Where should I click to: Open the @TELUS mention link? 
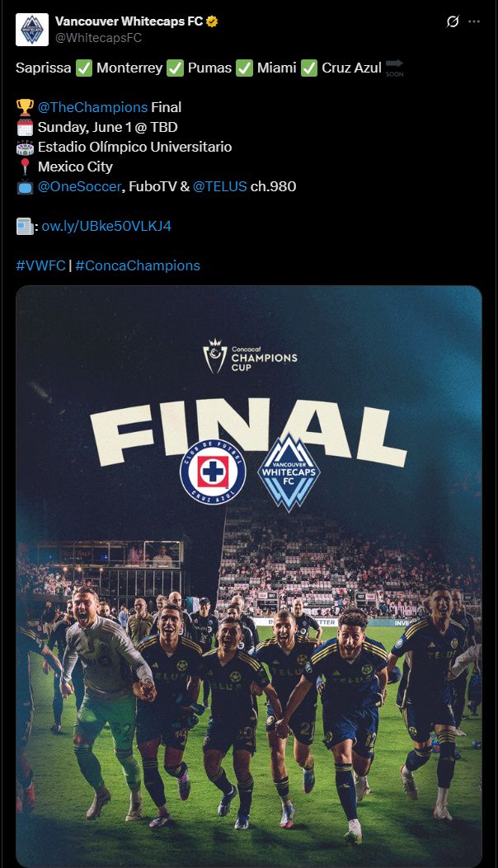coord(220,186)
